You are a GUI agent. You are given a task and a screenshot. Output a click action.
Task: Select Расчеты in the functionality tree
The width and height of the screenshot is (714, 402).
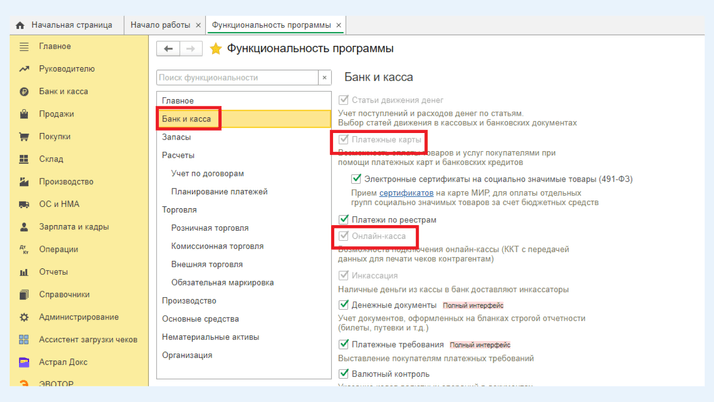pyautogui.click(x=178, y=155)
